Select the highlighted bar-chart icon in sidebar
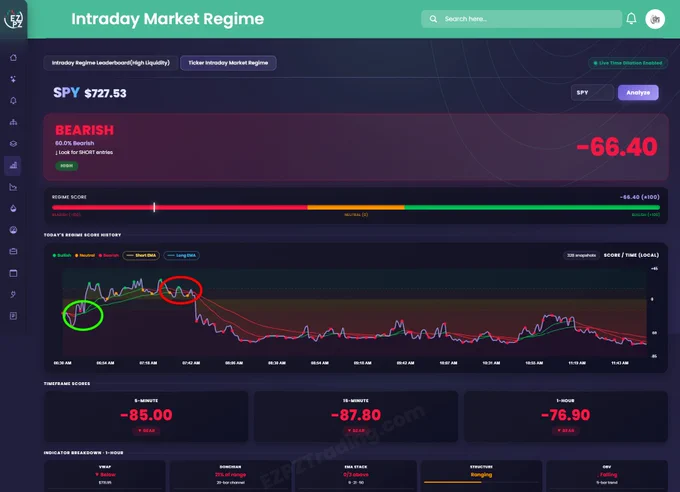This screenshot has width=680, height=492. [x=13, y=165]
